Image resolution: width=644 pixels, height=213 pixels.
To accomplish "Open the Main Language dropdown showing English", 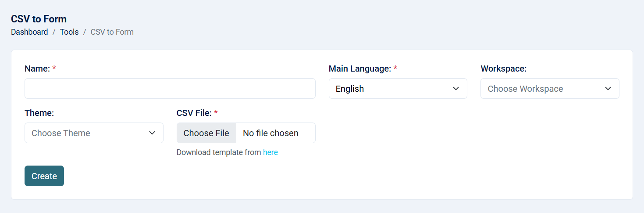I will pyautogui.click(x=398, y=89).
